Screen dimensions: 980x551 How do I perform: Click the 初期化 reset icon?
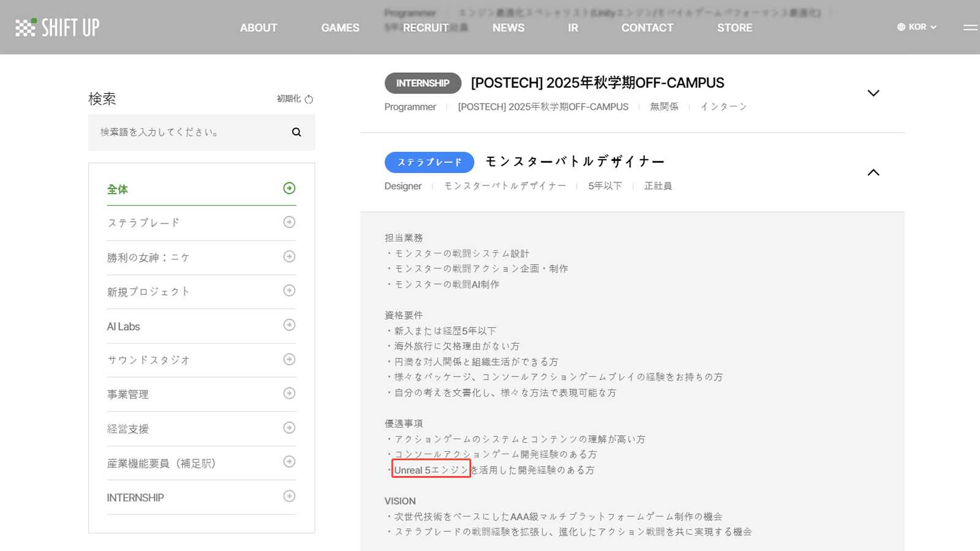pyautogui.click(x=309, y=98)
